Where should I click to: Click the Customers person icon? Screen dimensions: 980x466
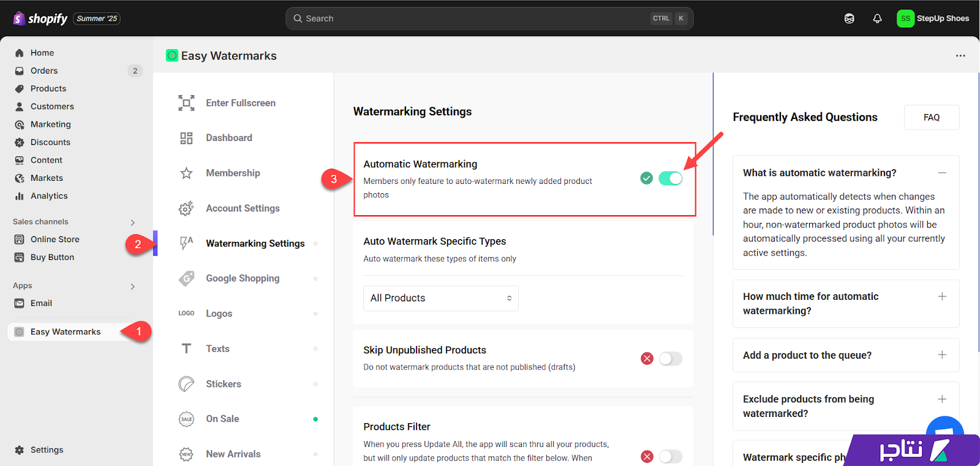(20, 106)
